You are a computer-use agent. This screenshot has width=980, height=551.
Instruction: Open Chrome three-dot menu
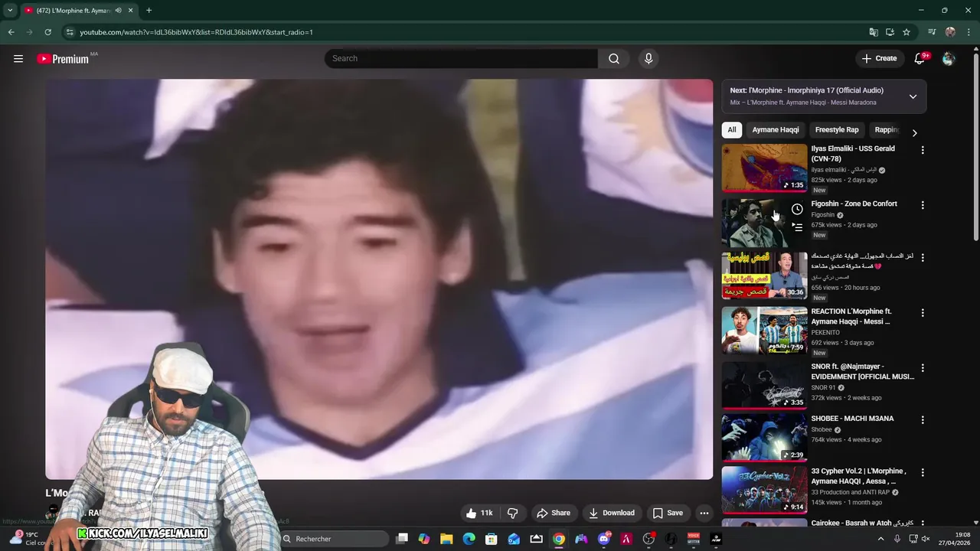(x=969, y=32)
